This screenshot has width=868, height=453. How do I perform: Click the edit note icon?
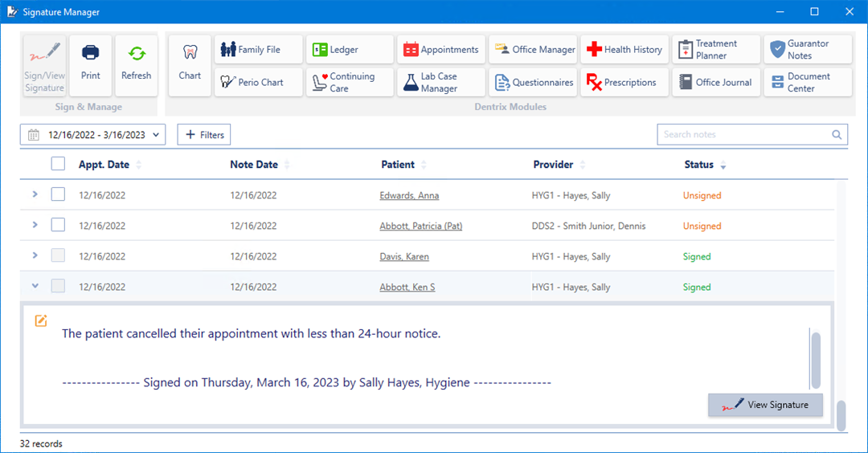(x=41, y=321)
